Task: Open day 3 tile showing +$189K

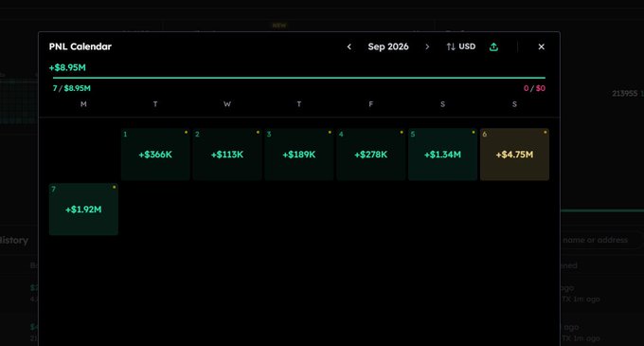Action: [299, 155]
